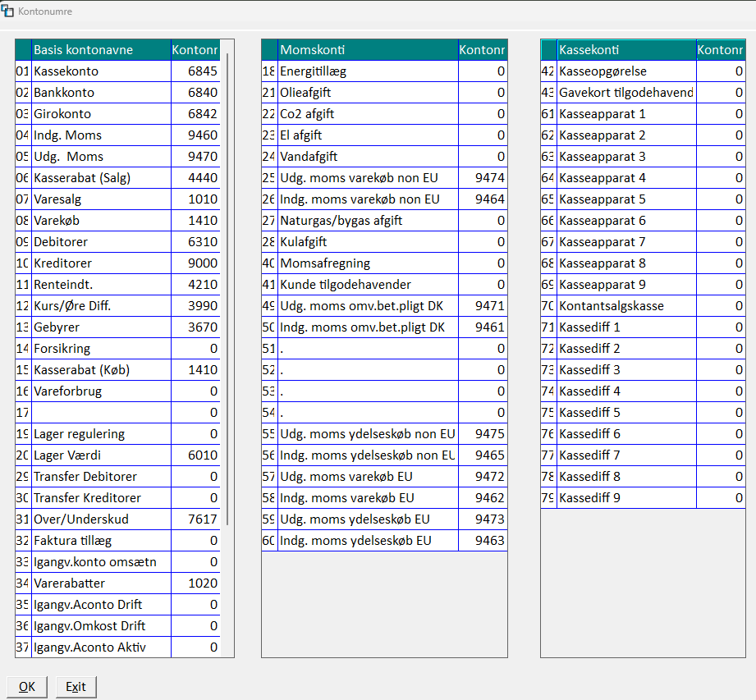Select the Vandafgift row
Screen dimensions: 756x700
(384, 156)
